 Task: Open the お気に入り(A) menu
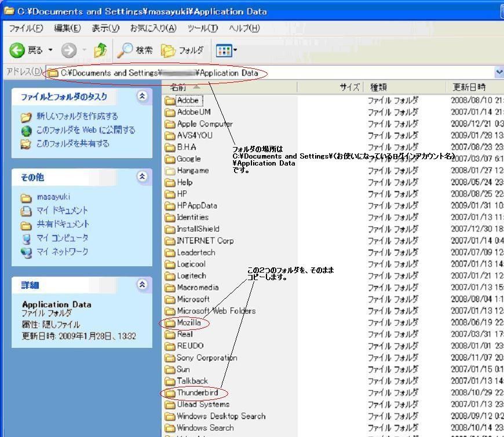[x=154, y=28]
